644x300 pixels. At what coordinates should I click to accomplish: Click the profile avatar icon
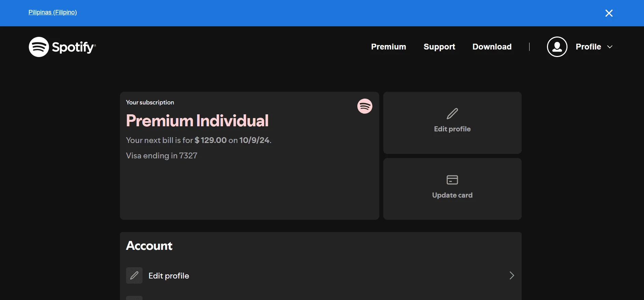pyautogui.click(x=557, y=47)
